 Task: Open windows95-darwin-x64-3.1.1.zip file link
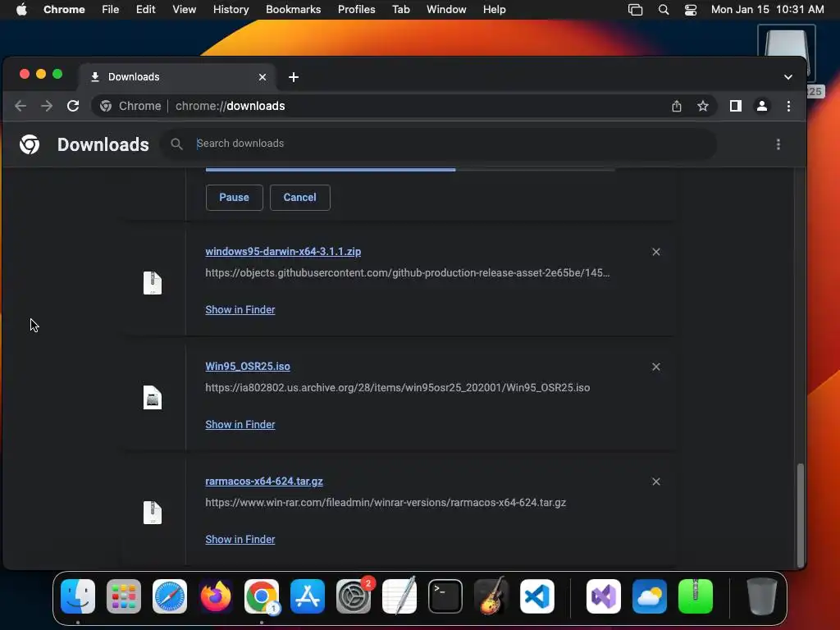[x=283, y=252]
